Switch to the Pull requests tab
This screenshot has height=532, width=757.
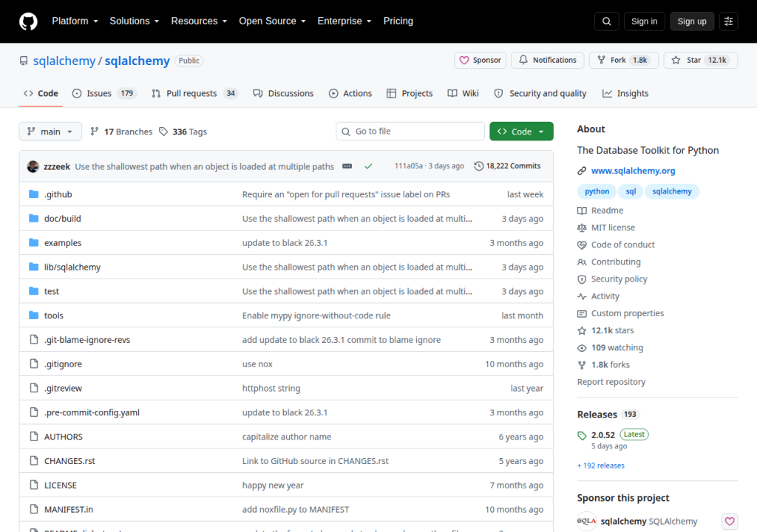(195, 93)
